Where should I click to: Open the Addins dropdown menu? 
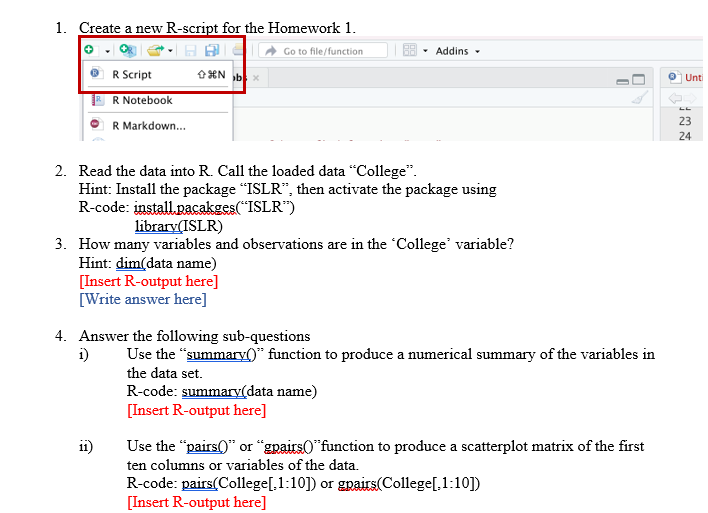[458, 51]
